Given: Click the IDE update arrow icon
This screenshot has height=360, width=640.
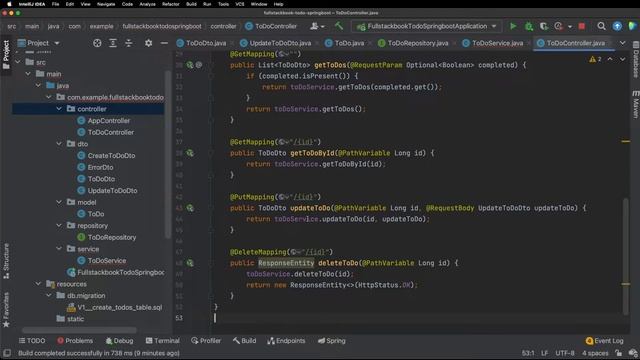Looking at the screenshot, I should [x=617, y=26].
